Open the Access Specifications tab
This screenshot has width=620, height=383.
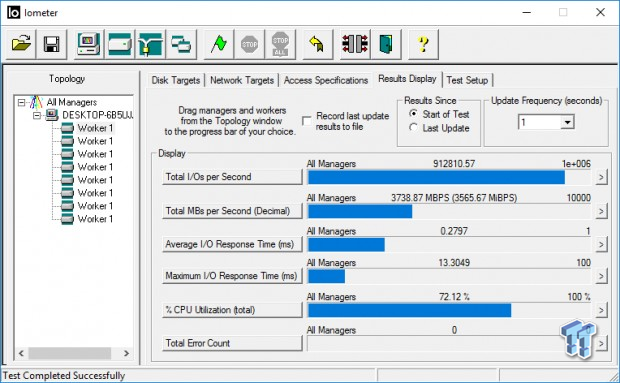(326, 80)
